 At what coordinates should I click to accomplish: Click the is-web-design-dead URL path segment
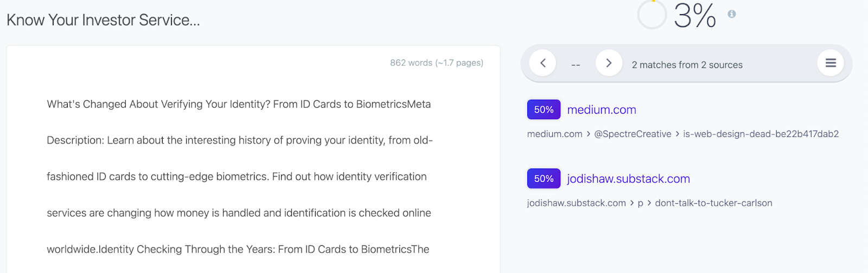click(761, 134)
